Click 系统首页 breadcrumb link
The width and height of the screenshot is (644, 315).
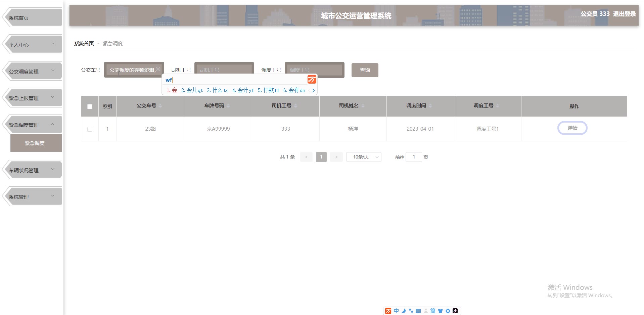[84, 44]
